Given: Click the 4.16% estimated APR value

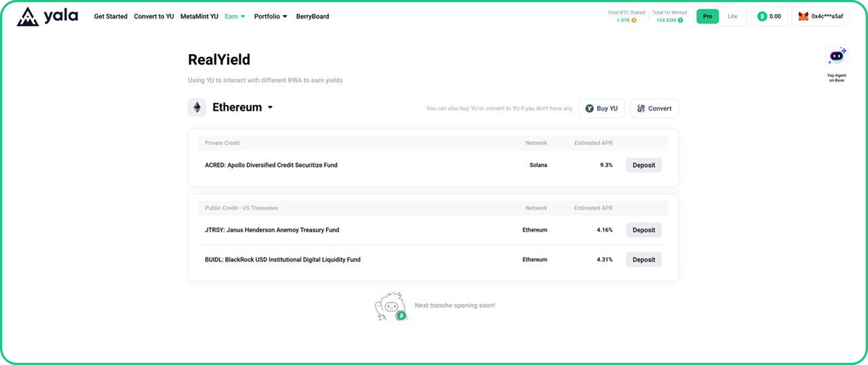Looking at the screenshot, I should click(605, 230).
